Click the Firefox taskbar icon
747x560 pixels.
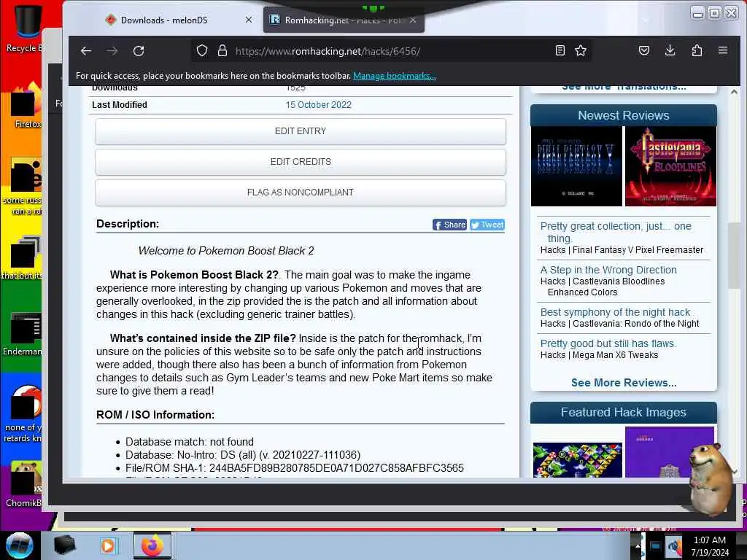tap(152, 545)
